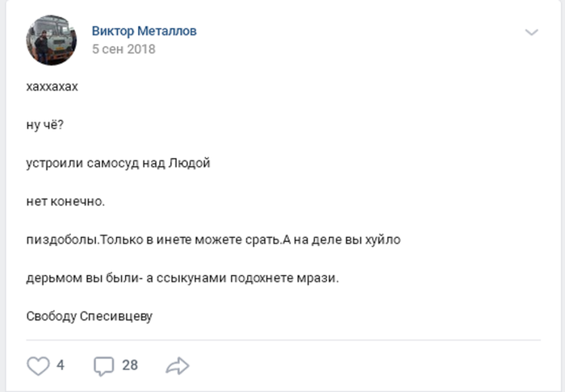Click the comment count 28
This screenshot has width=565, height=392.
[130, 365]
